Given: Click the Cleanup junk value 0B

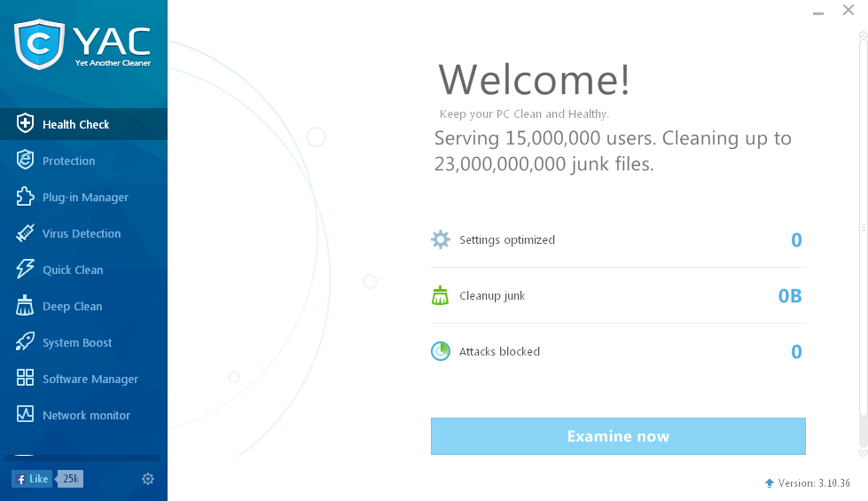Looking at the screenshot, I should pyautogui.click(x=790, y=295).
